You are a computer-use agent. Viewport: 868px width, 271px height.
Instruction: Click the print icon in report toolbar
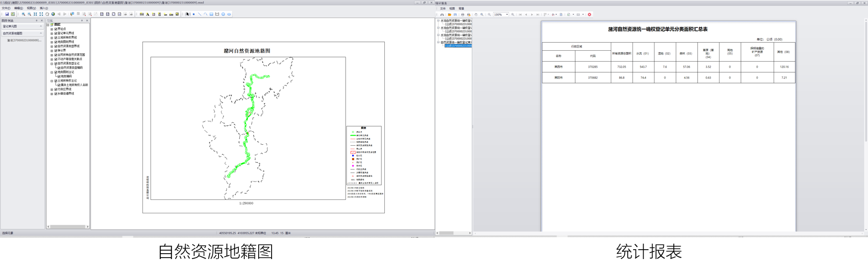click(462, 15)
